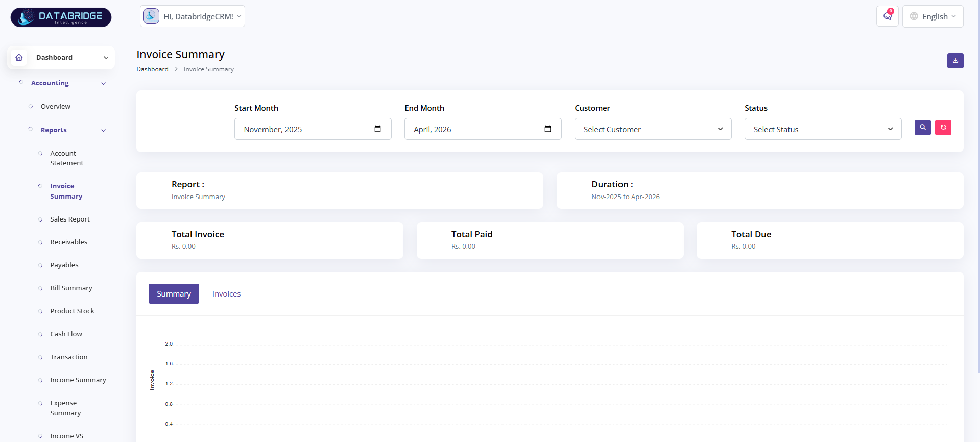Click the Dashboard home icon
This screenshot has height=442, width=980.
pos(19,57)
